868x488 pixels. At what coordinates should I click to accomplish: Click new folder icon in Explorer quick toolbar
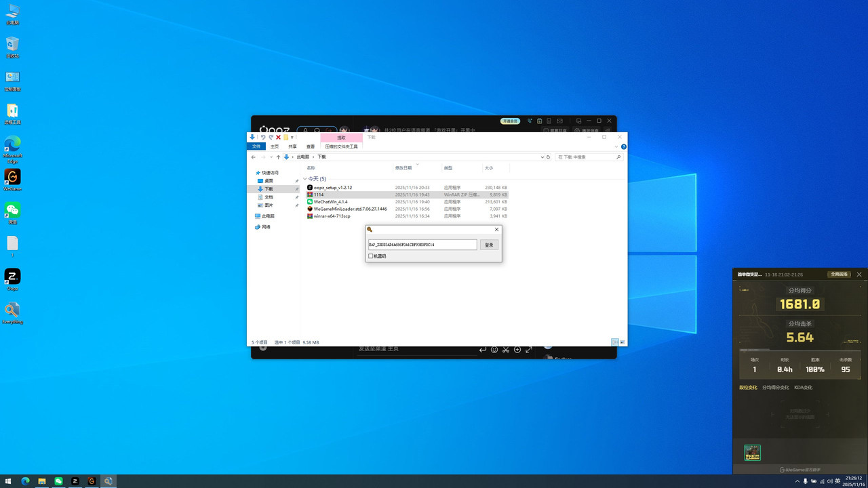point(286,137)
